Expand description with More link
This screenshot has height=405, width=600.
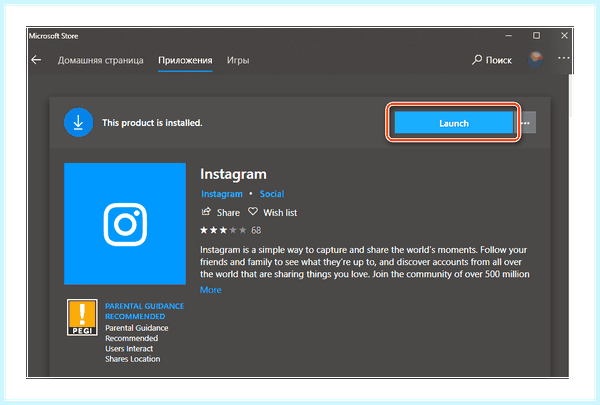[x=210, y=290]
